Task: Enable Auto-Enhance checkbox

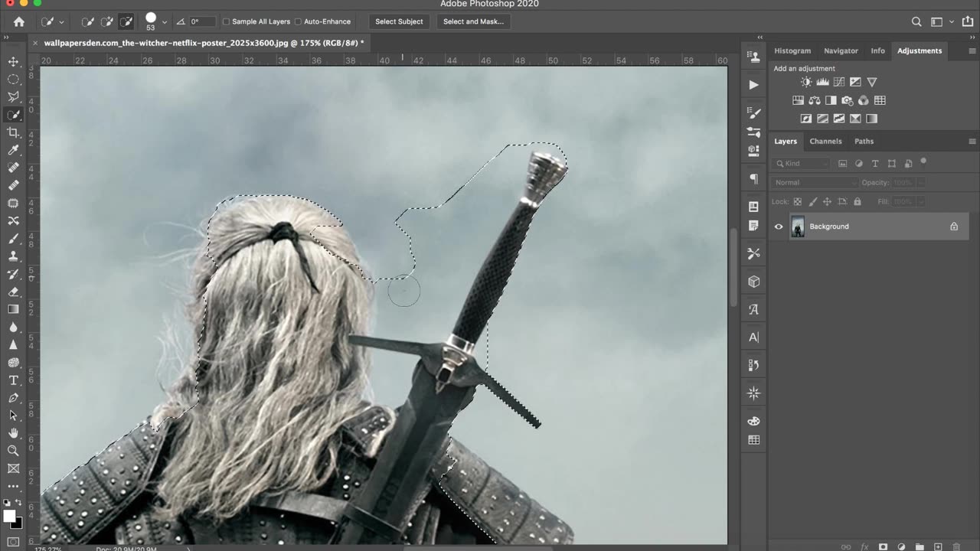Action: 298,21
